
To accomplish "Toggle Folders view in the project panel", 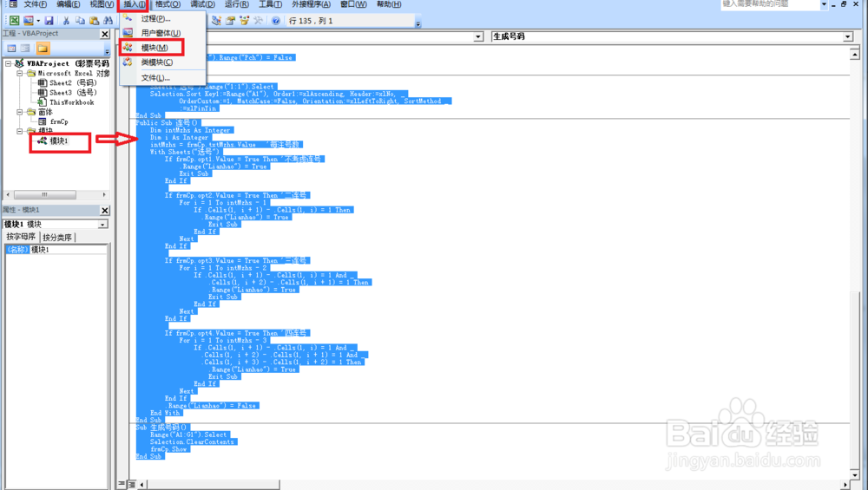I will coord(43,48).
